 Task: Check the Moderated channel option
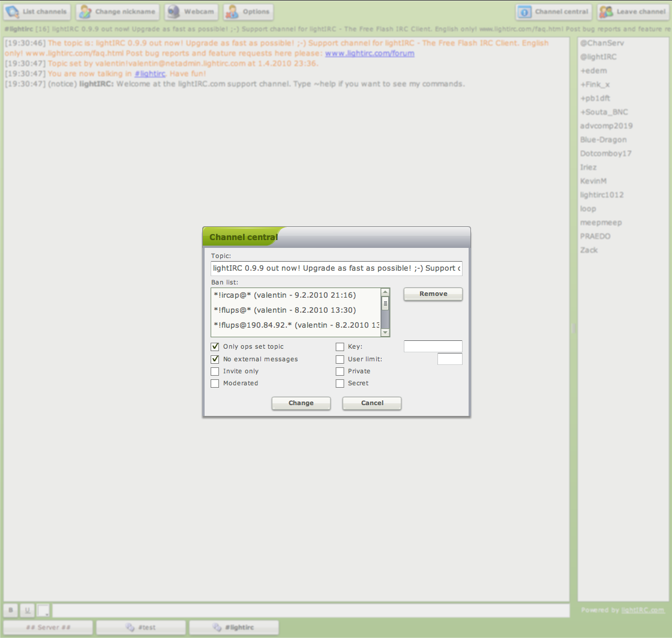(x=215, y=384)
